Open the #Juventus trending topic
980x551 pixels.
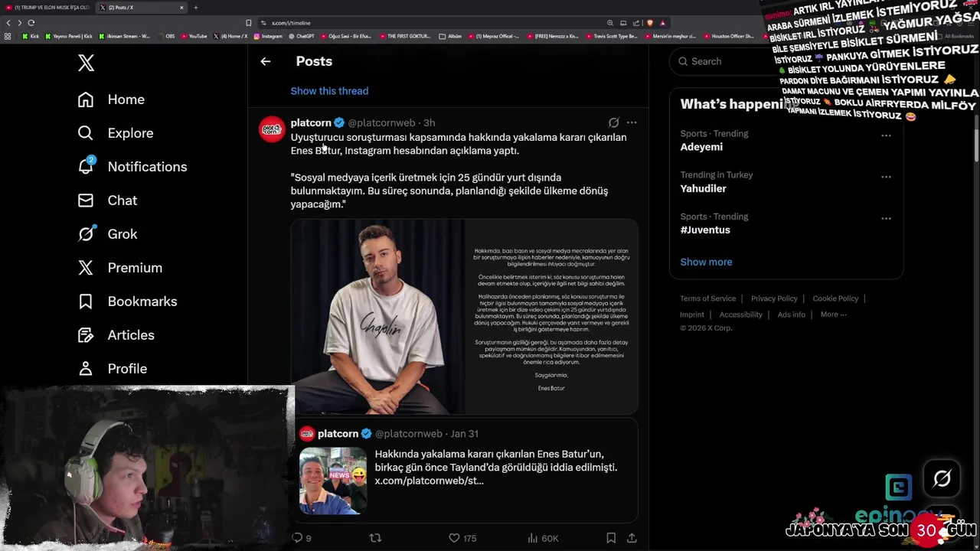tap(705, 230)
